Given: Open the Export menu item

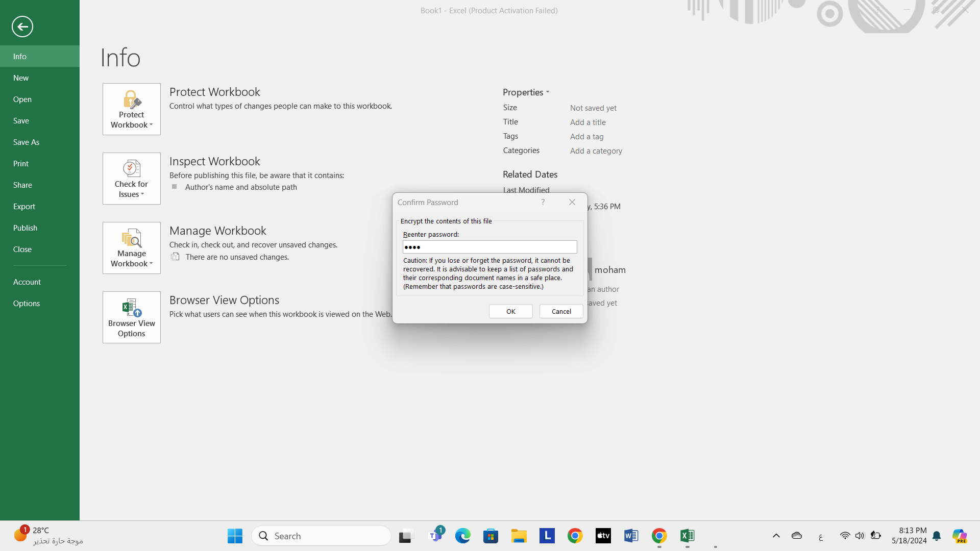Looking at the screenshot, I should 24,207.
